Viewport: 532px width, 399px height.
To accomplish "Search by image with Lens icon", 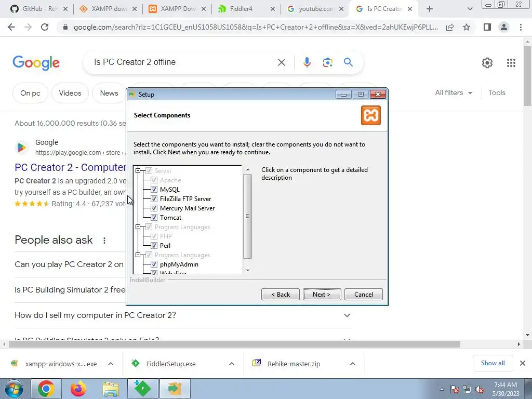I will point(327,62).
